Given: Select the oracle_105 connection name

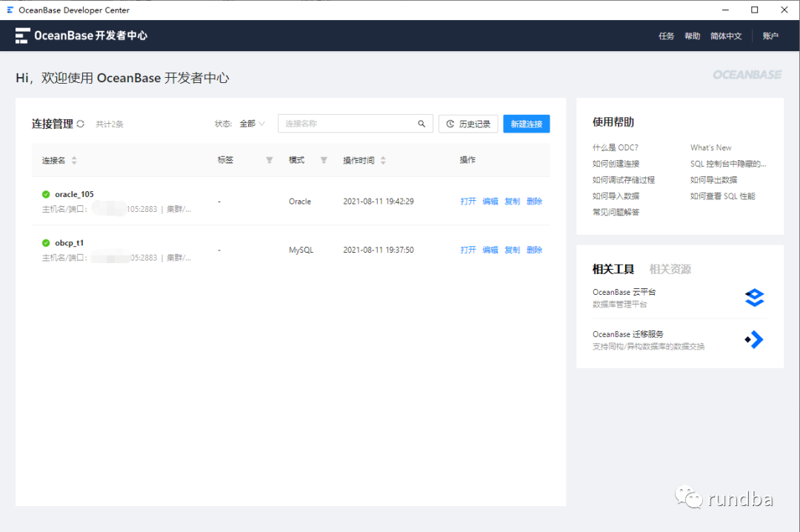Looking at the screenshot, I should click(75, 194).
